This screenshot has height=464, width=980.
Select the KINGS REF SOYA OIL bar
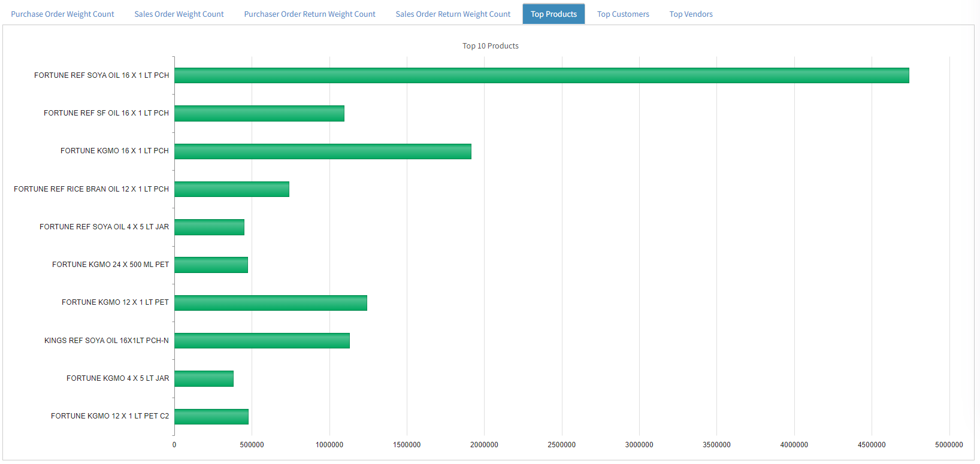(x=262, y=341)
